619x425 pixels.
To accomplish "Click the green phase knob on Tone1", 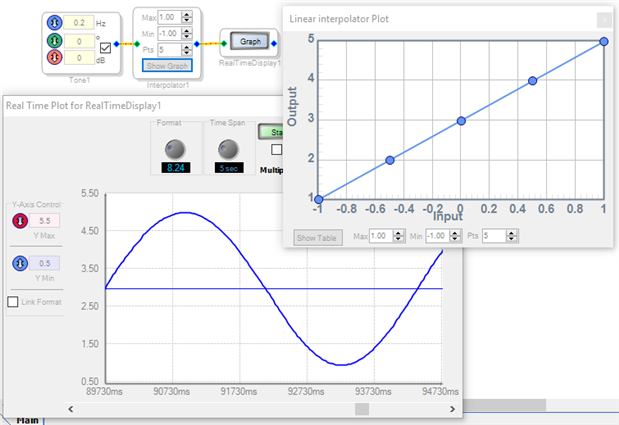I will pyautogui.click(x=54, y=40).
